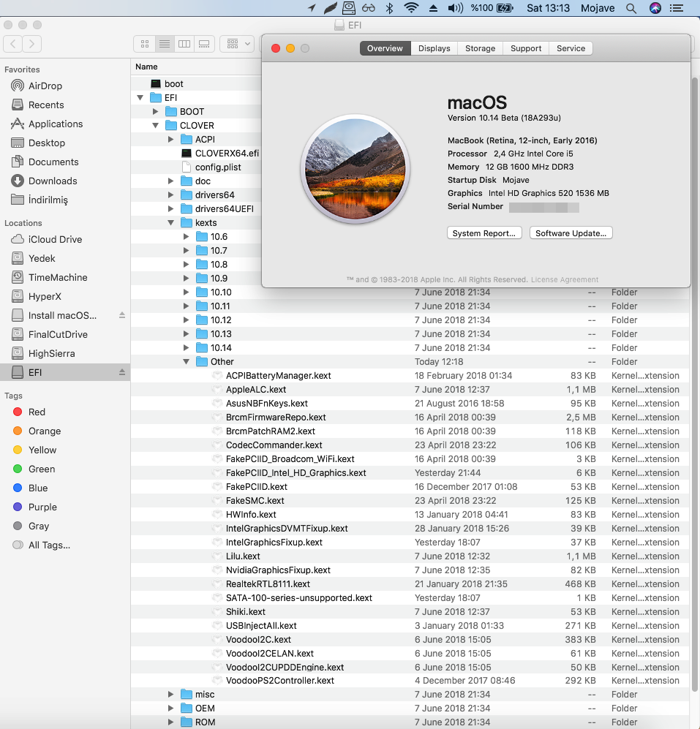Collapse the kexts folder
The image size is (700, 729).
pyautogui.click(x=170, y=223)
